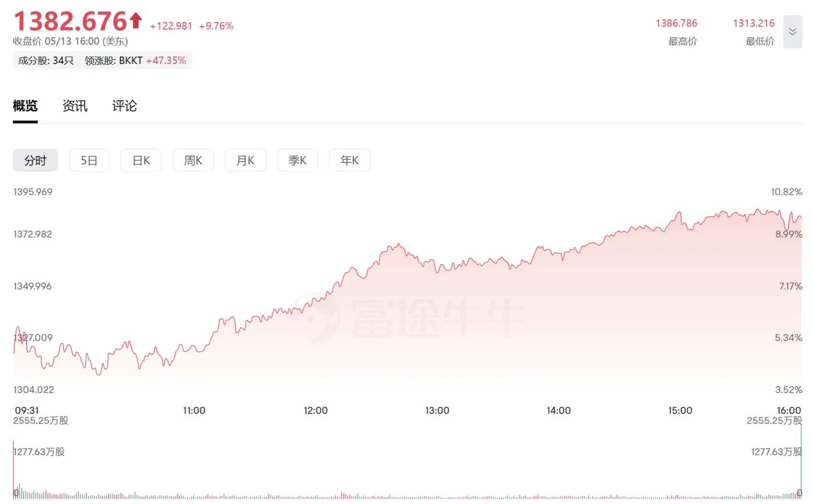The width and height of the screenshot is (813, 504).
Task: Open the 评论 tab
Action: [124, 106]
